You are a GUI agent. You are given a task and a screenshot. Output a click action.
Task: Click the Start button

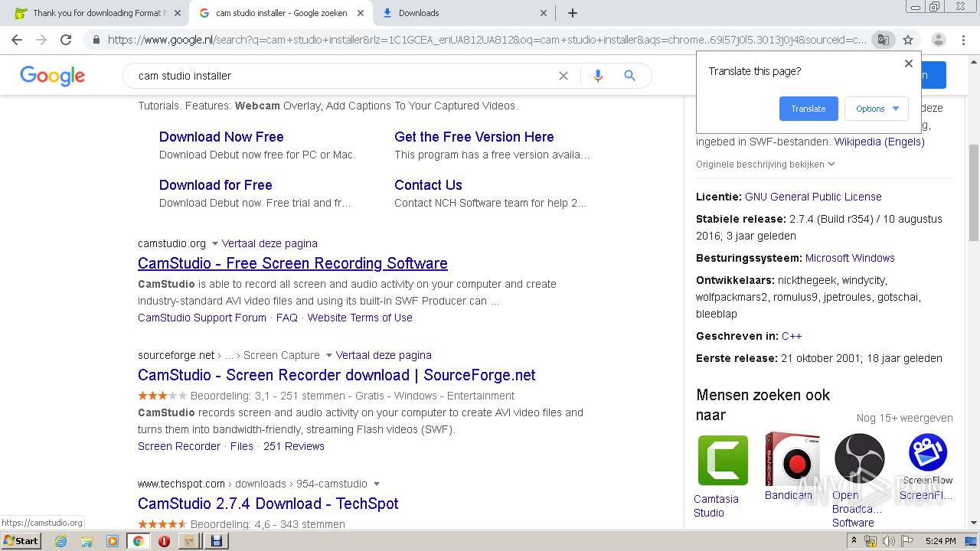(x=21, y=541)
